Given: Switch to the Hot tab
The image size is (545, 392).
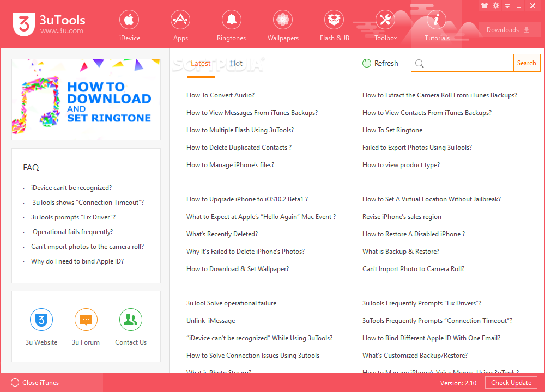Looking at the screenshot, I should [236, 63].
